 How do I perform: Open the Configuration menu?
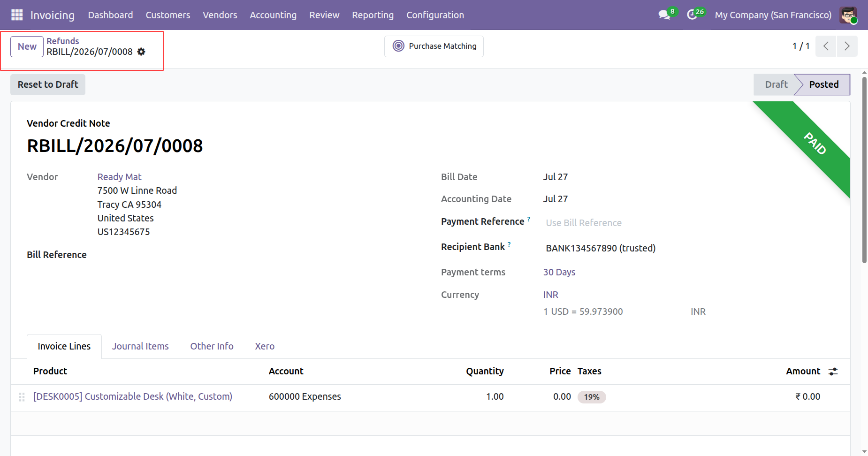(435, 15)
